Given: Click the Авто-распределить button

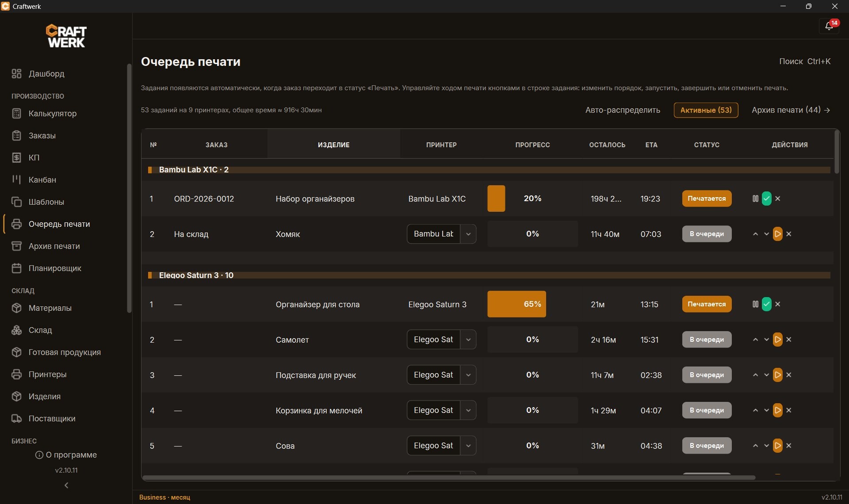Looking at the screenshot, I should point(623,110).
